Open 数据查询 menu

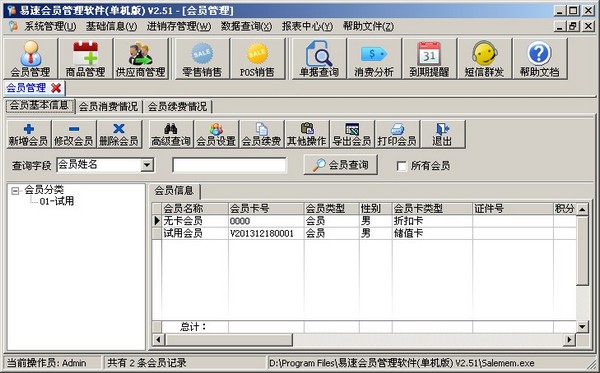tap(246, 26)
